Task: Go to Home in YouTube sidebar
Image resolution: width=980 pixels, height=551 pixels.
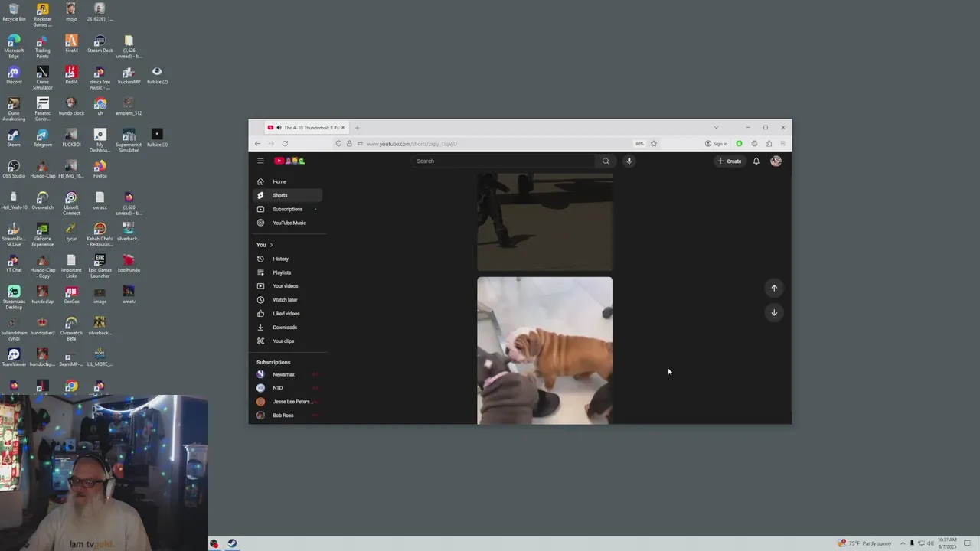Action: (287, 181)
